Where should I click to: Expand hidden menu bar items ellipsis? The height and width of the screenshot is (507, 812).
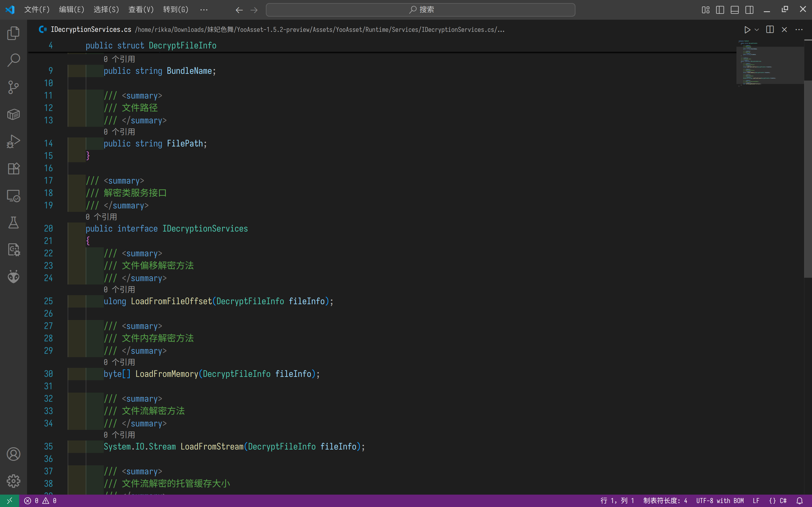click(x=204, y=10)
